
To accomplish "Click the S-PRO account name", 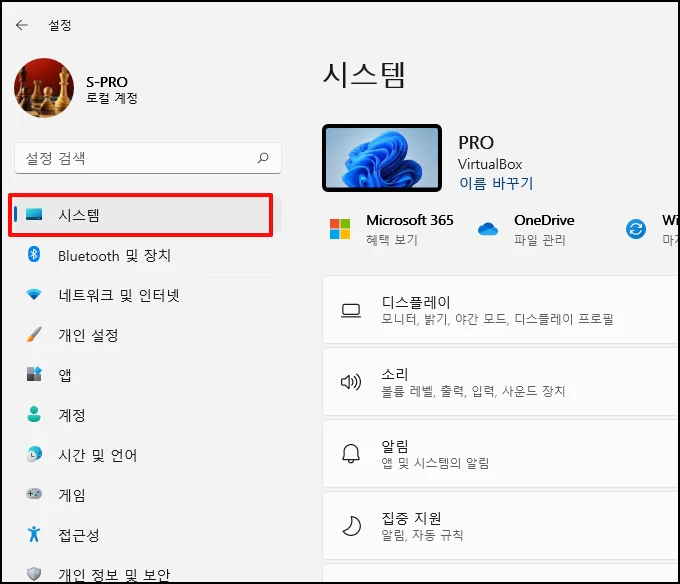I will coord(107,82).
